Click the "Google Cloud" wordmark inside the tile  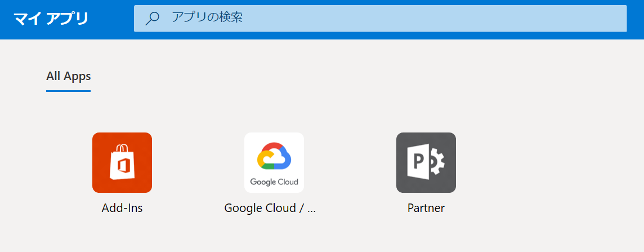pyautogui.click(x=274, y=182)
